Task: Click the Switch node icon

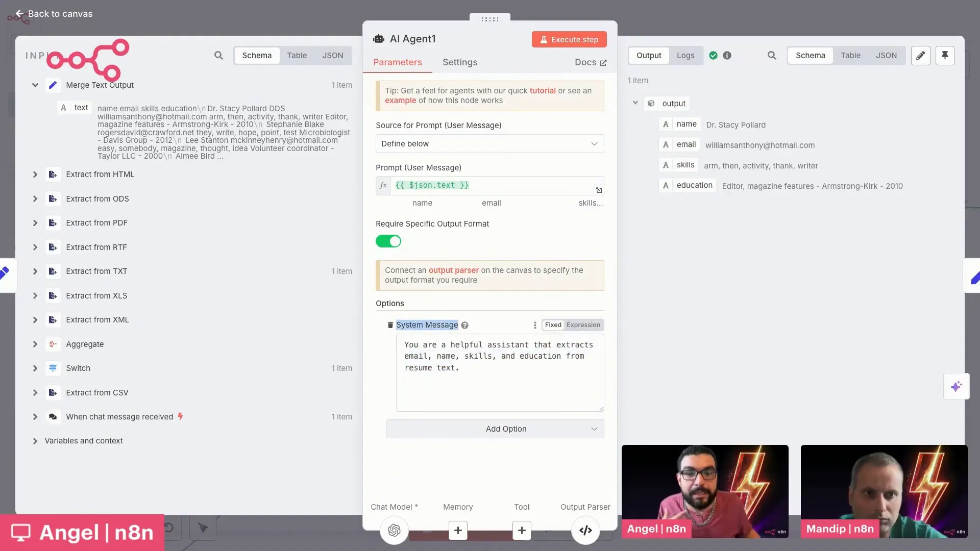Action: pos(53,368)
